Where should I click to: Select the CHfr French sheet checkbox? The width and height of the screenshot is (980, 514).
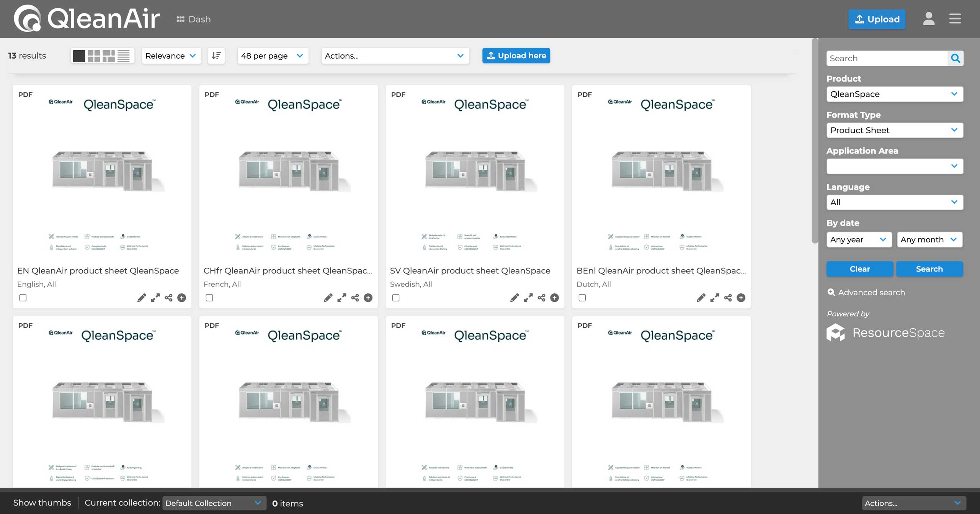(x=209, y=298)
